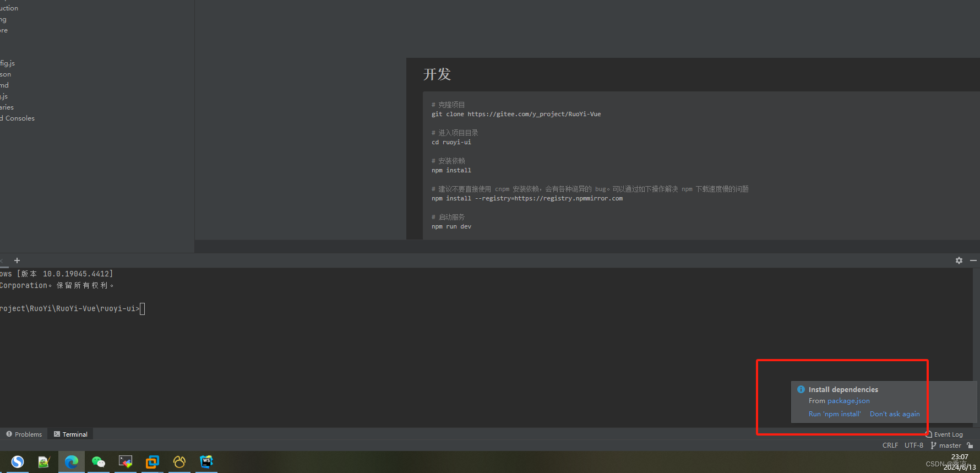Screen dimensions: 980x473
Task: Click the plain 'npm install' command line
Action: click(451, 171)
